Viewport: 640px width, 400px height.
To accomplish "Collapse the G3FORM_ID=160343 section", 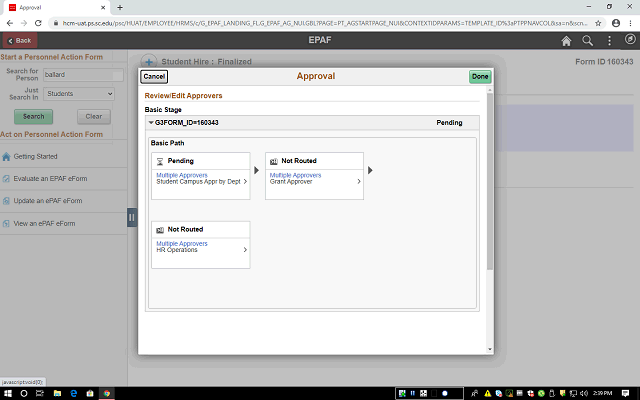I will 151,122.
